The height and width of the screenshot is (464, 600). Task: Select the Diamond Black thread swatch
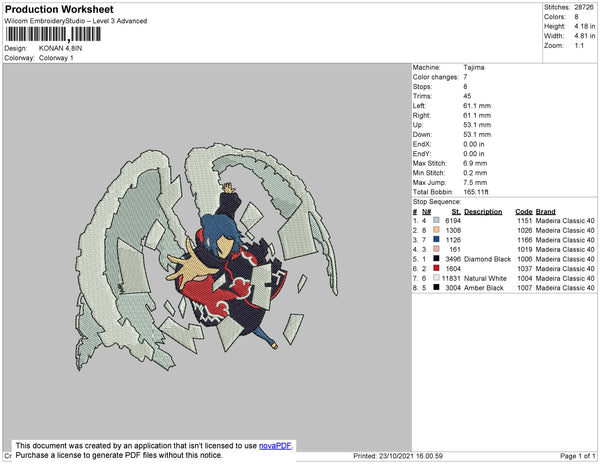pyautogui.click(x=436, y=259)
